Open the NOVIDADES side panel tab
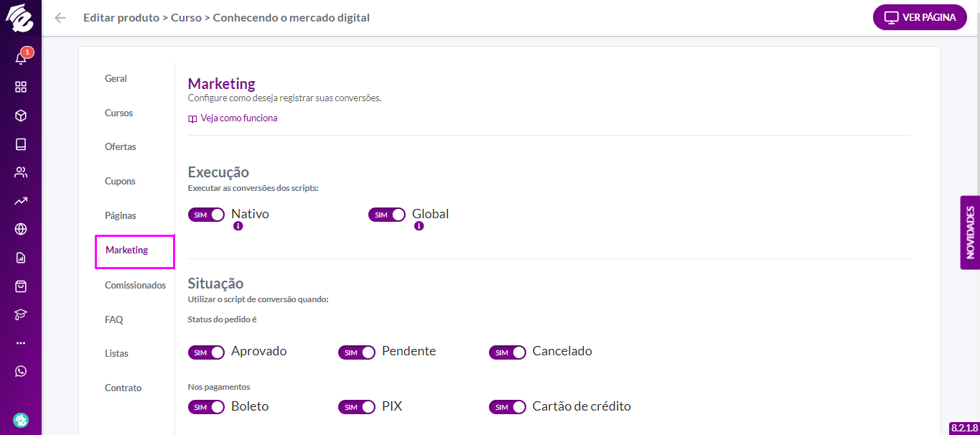This screenshot has width=980, height=435. click(970, 233)
